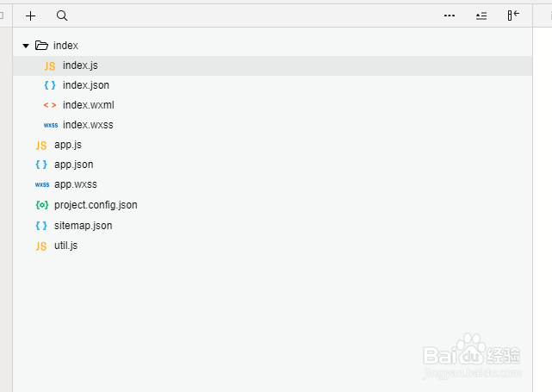Screen dimensions: 552x392
Task: Click the braces icon beside sitemap.json
Action: (41, 226)
